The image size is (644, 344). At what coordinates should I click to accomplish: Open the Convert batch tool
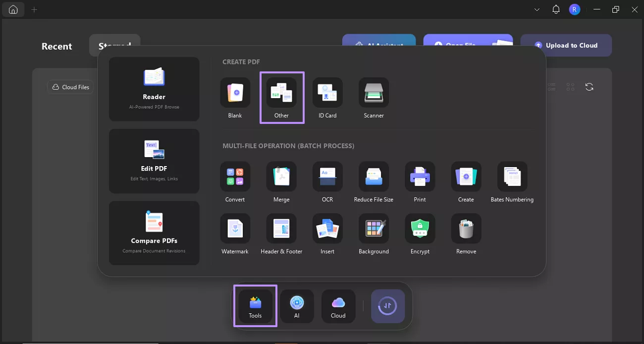(235, 182)
